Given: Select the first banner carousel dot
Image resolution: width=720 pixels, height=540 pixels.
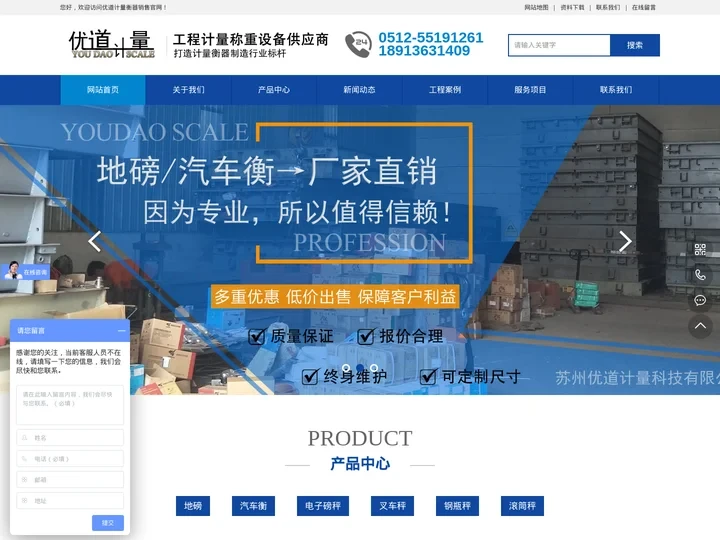Looking at the screenshot, I should pyautogui.click(x=346, y=368).
